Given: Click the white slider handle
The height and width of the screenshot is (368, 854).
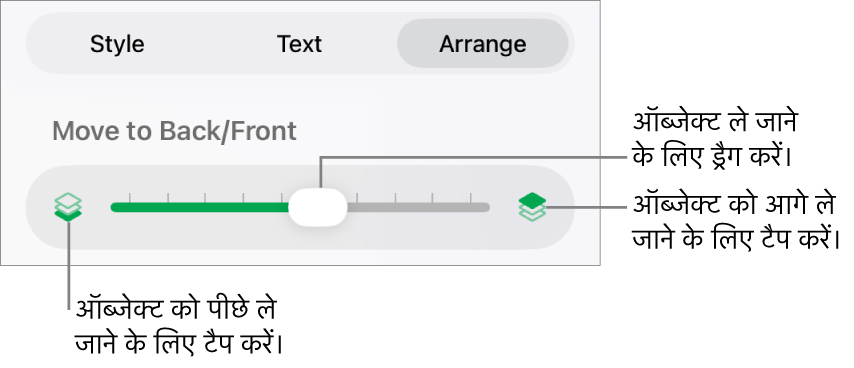Looking at the screenshot, I should coord(318,207).
